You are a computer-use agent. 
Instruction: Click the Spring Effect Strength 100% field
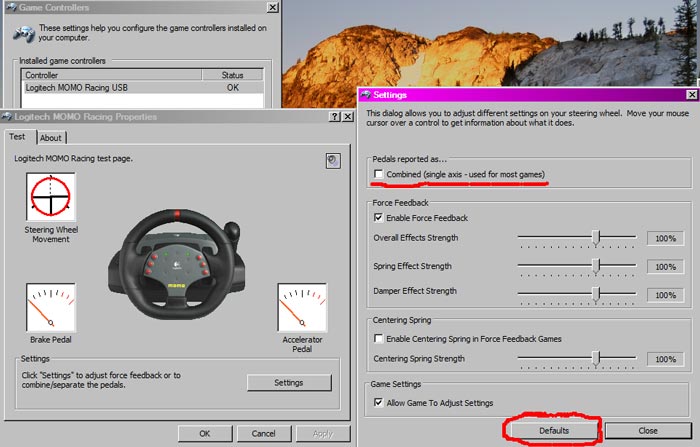(x=666, y=267)
